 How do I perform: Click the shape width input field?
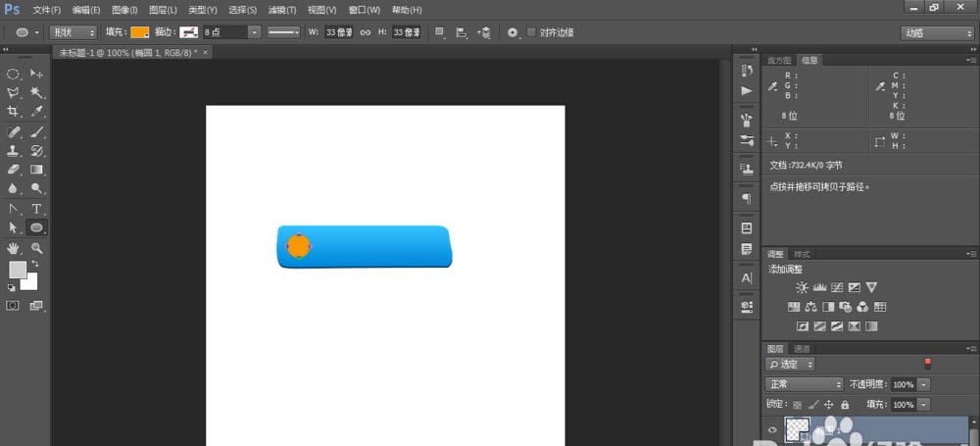click(x=338, y=32)
